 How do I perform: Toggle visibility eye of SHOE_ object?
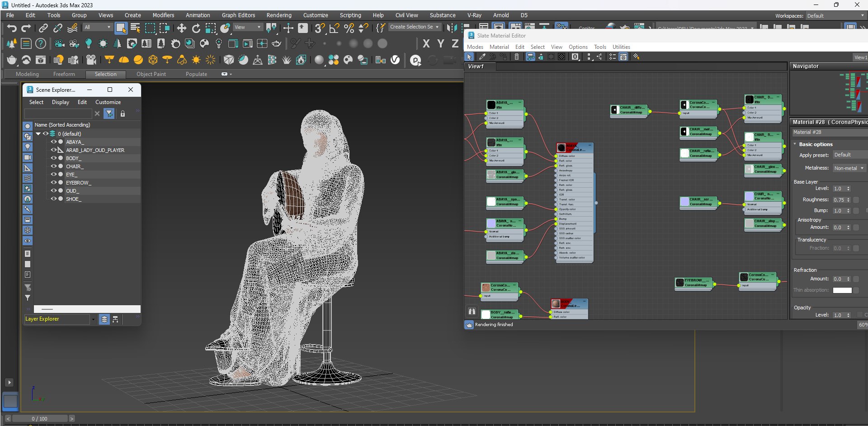tap(53, 199)
